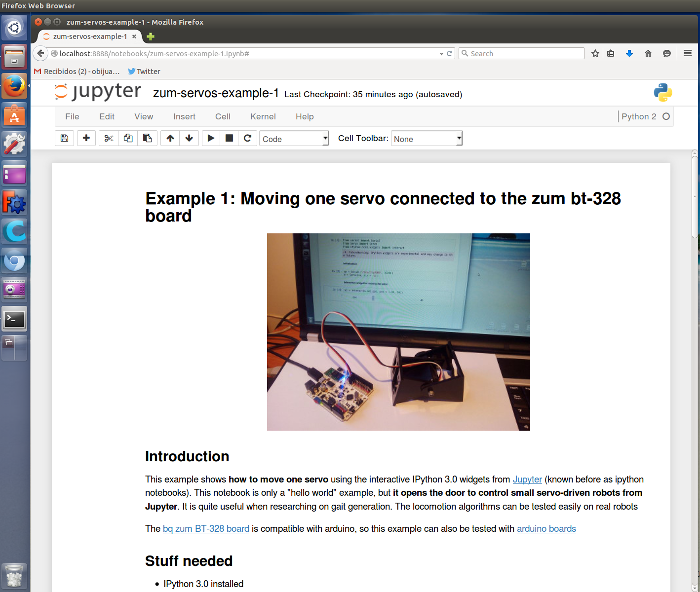Screen dimensions: 700x592
Task: Click the kernel idle indicator circle
Action: (666, 116)
